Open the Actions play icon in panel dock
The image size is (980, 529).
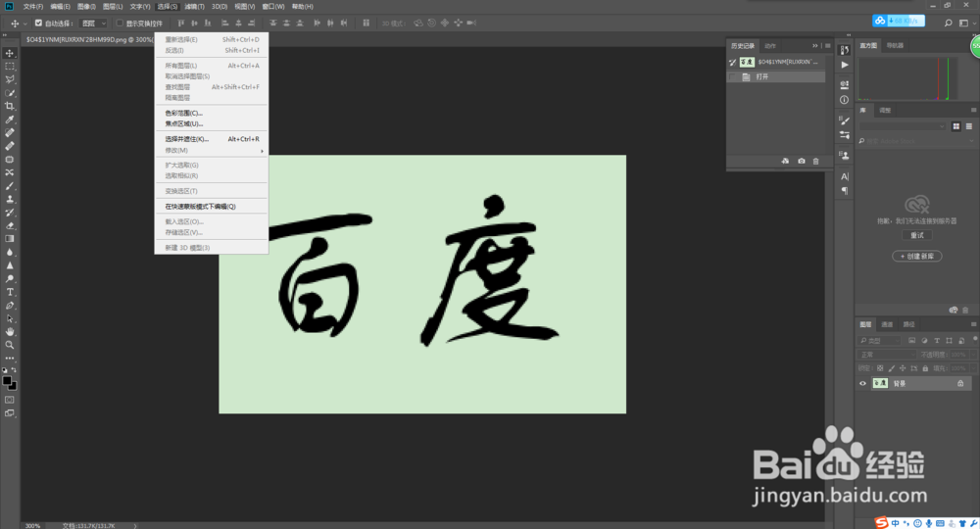tap(845, 65)
